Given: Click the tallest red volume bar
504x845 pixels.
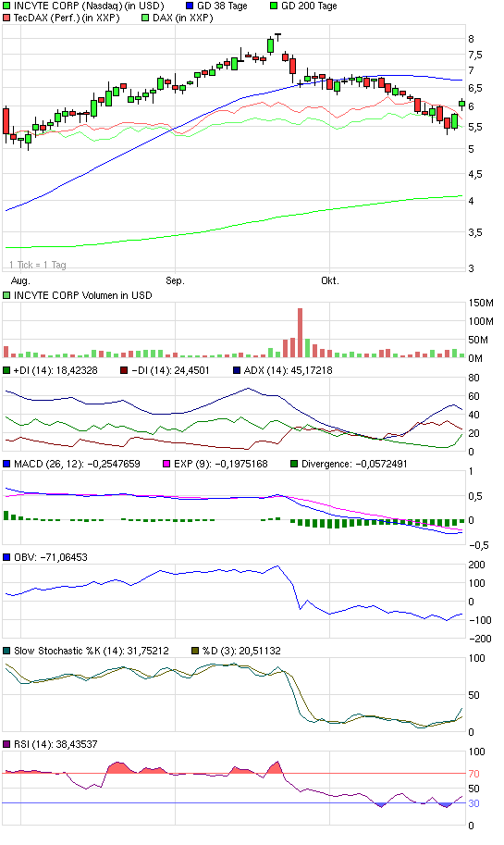Looking at the screenshot, I should click(x=300, y=332).
